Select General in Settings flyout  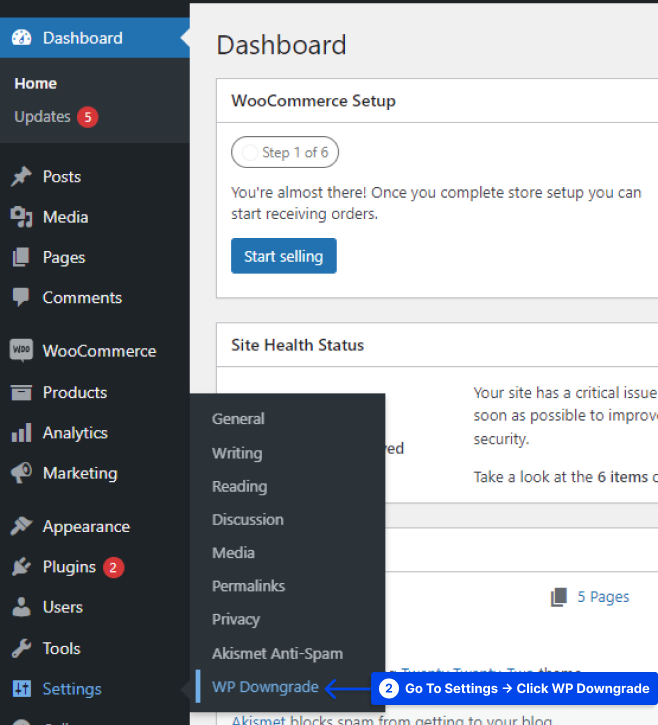[238, 419]
